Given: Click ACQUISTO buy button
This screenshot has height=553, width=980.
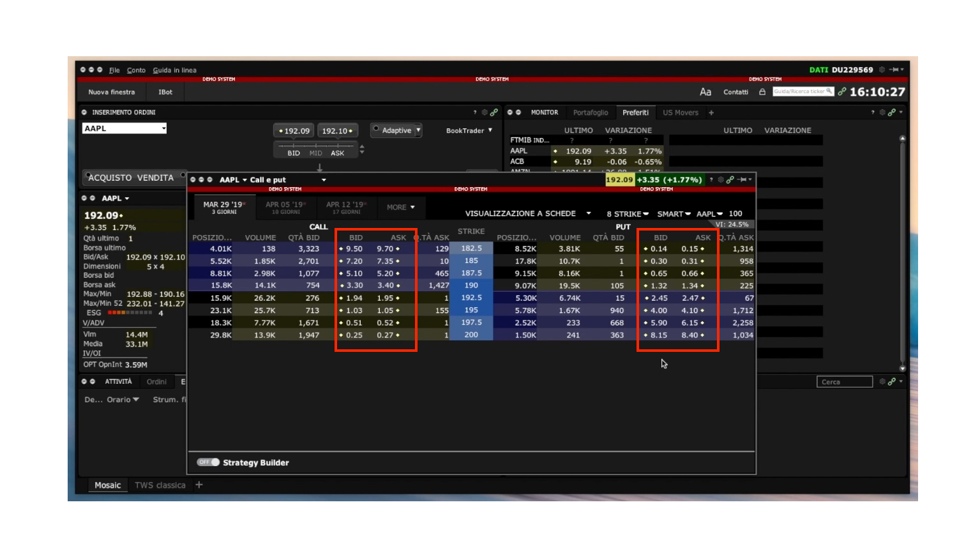Looking at the screenshot, I should [x=110, y=178].
